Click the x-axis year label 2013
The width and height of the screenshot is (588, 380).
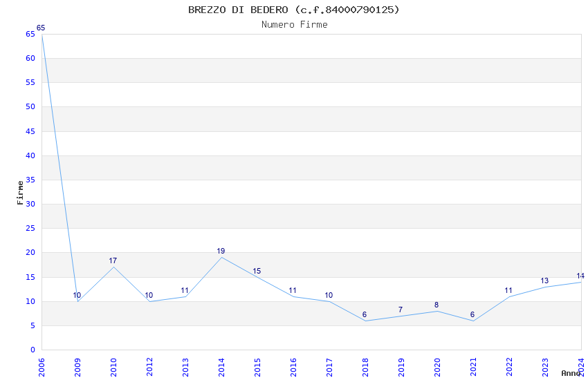185,367
